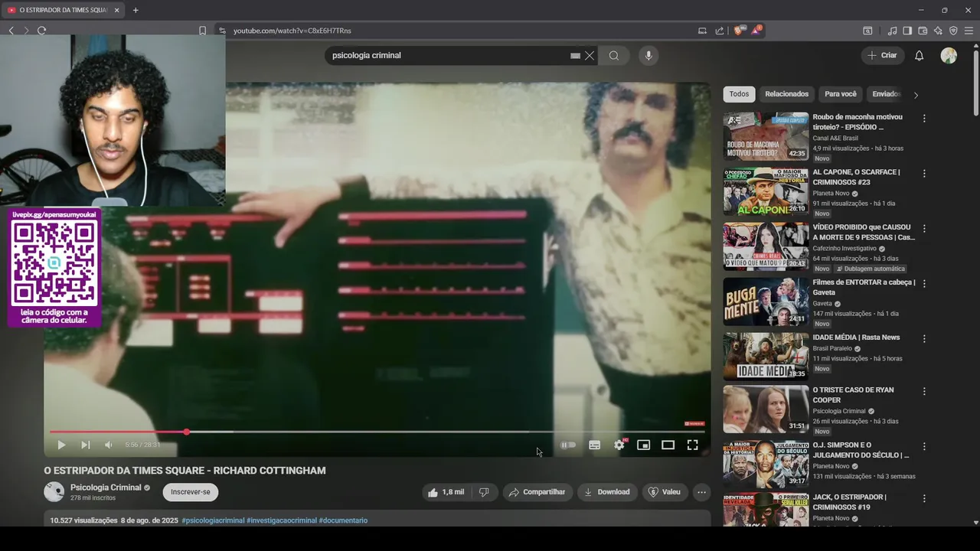Open Leo AI sparkle icon
This screenshot has height=551, width=980.
tap(938, 31)
